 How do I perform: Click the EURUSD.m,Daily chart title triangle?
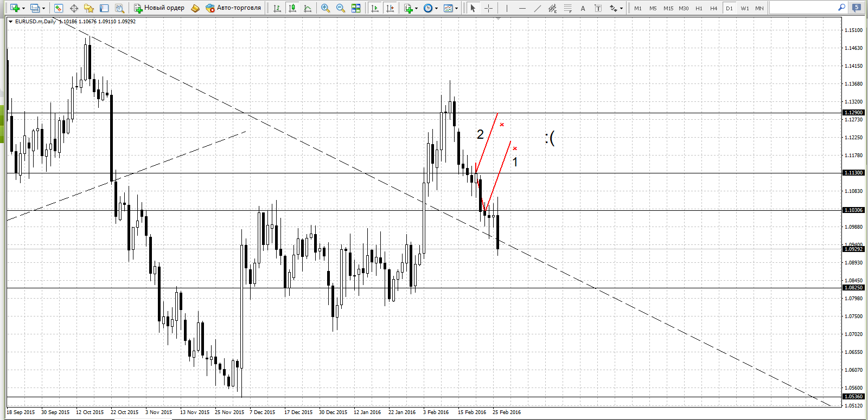(x=10, y=22)
